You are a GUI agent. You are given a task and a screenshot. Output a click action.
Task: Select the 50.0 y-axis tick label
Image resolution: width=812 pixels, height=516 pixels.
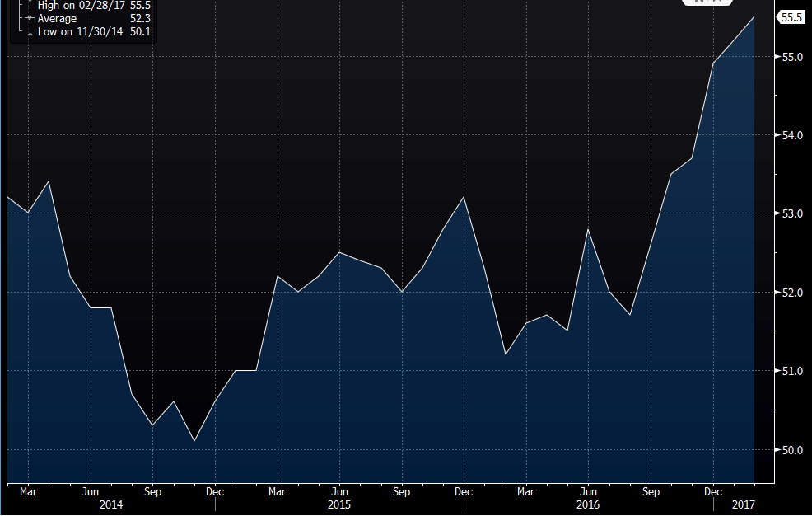point(792,450)
